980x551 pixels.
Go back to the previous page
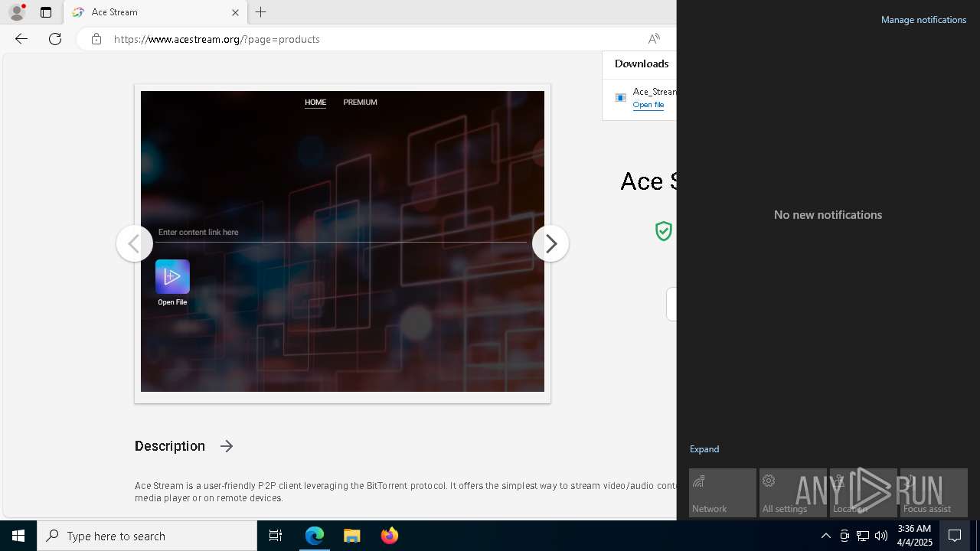pos(21,39)
